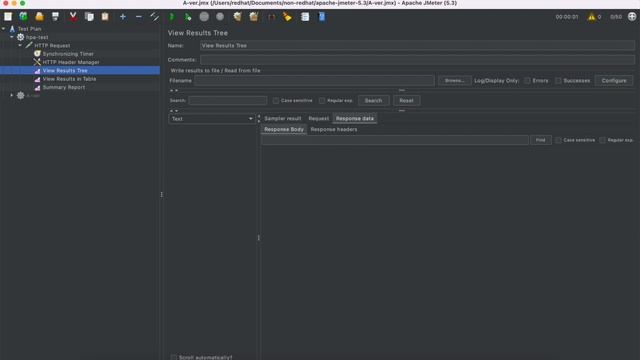This screenshot has height=360, width=640.
Task: Select the hpa-test thread group
Action: [x=37, y=37]
